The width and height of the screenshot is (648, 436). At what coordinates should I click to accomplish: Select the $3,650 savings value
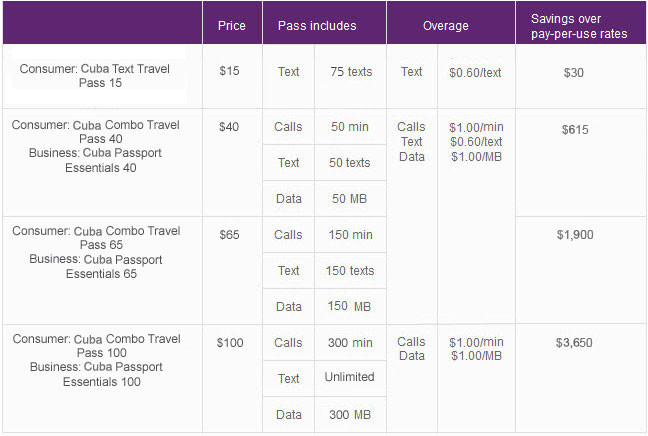(x=573, y=343)
